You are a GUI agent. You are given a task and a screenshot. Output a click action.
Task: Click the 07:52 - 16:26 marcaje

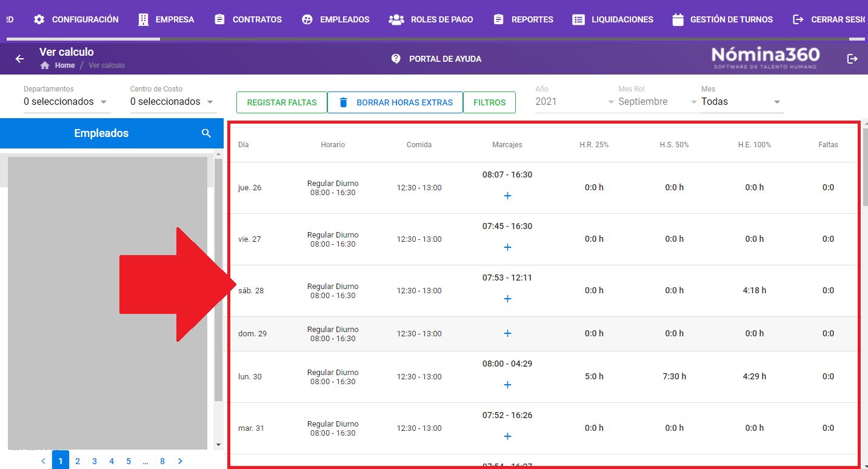pyautogui.click(x=507, y=415)
